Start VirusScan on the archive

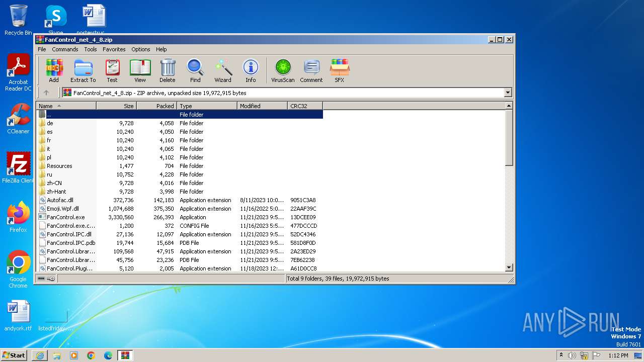coord(283,71)
